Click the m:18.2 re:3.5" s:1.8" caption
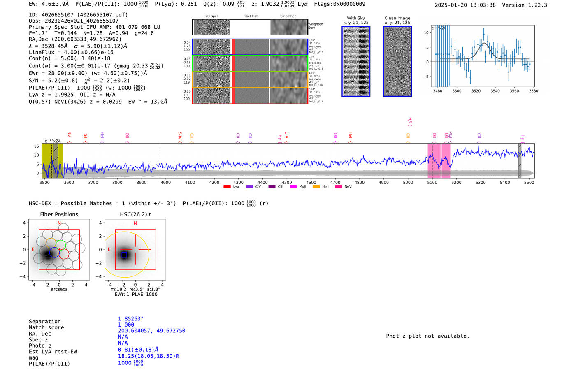Screen dimensions: 576x392 pyautogui.click(x=135, y=289)
